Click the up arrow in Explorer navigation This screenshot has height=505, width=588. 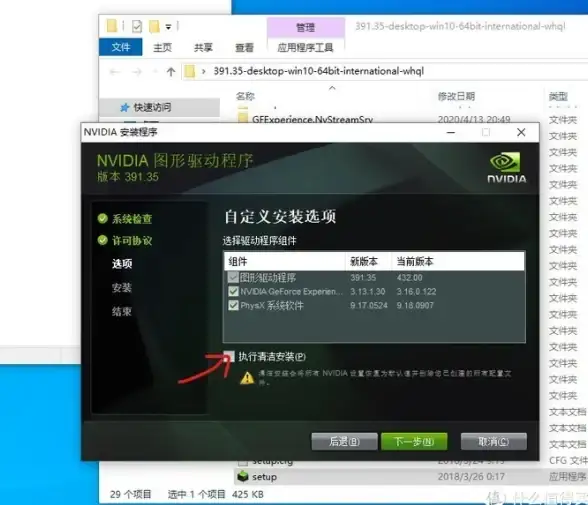pyautogui.click(x=171, y=72)
